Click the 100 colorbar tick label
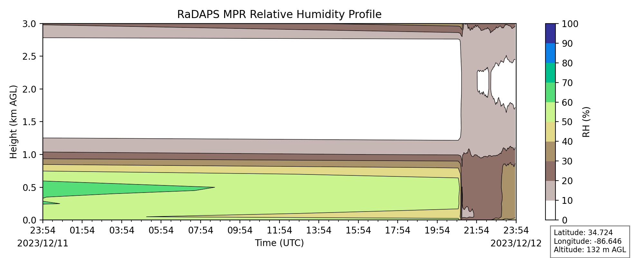The width and height of the screenshot is (644, 258). click(570, 24)
